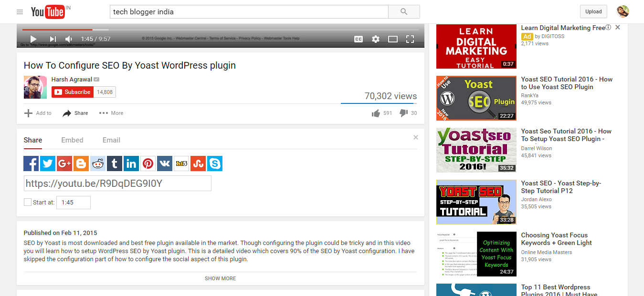
Task: Skip to the next video
Action: click(x=53, y=39)
